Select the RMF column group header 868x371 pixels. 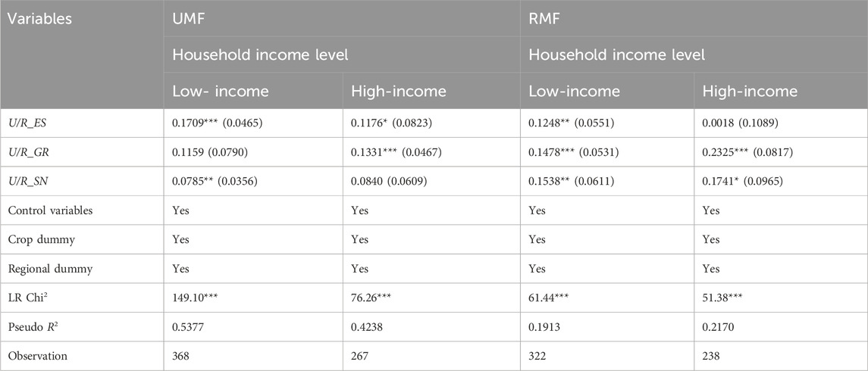point(544,19)
